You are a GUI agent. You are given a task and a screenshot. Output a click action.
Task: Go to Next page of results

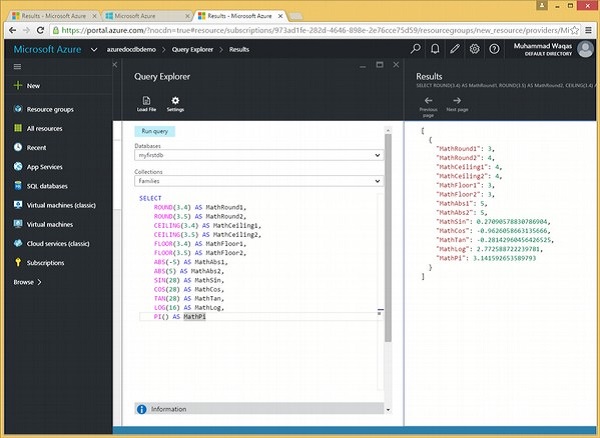[x=456, y=101]
